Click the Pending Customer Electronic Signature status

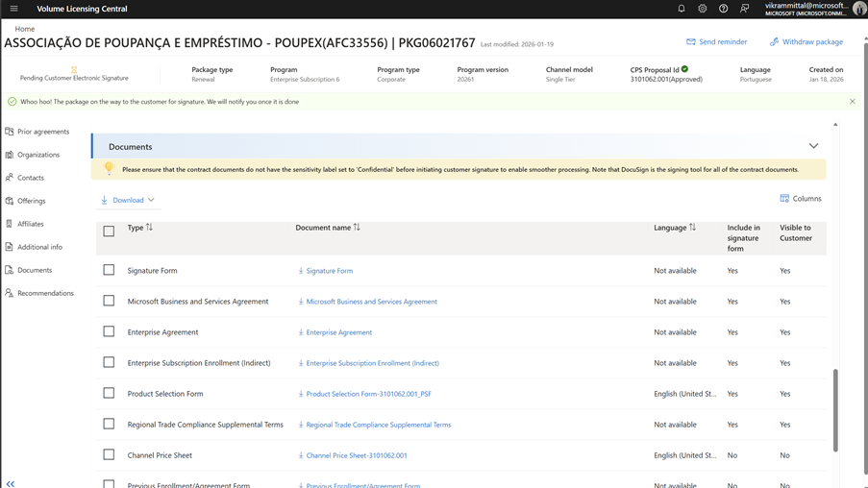[74, 78]
